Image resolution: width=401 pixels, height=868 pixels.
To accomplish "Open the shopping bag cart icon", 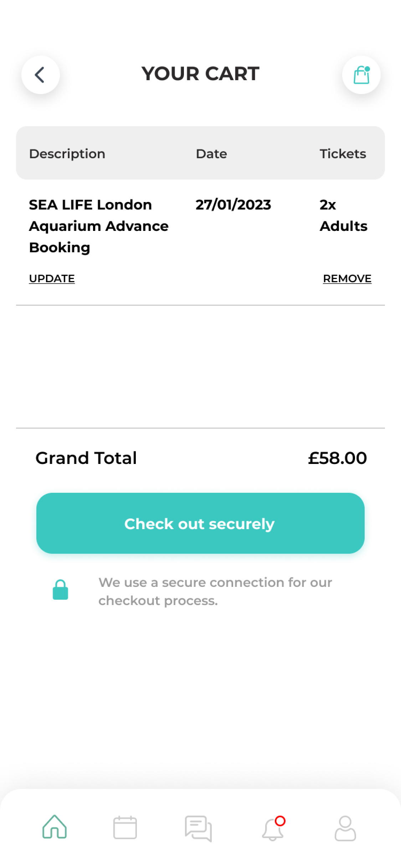I will pos(361,75).
